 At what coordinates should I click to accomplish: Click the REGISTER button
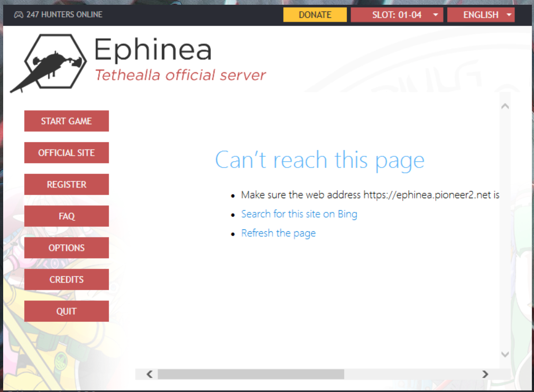67,184
